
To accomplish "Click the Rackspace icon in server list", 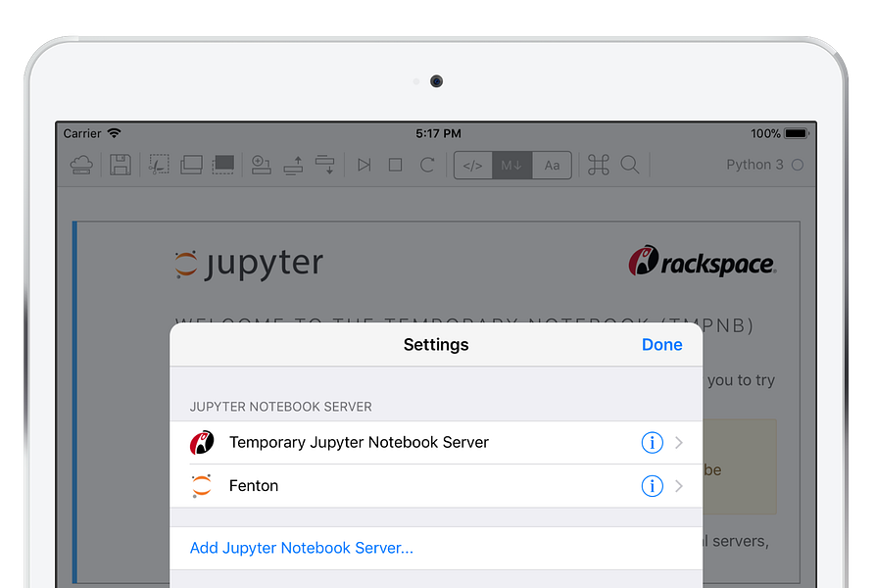I will pyautogui.click(x=202, y=442).
